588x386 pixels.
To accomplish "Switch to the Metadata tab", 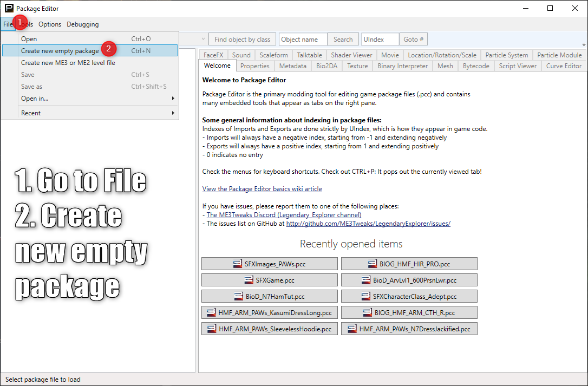I will coord(292,66).
